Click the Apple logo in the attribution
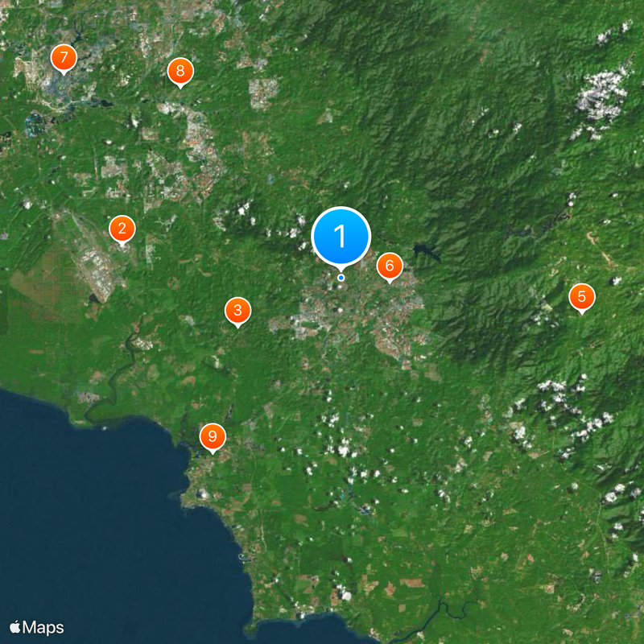 pos(14,627)
